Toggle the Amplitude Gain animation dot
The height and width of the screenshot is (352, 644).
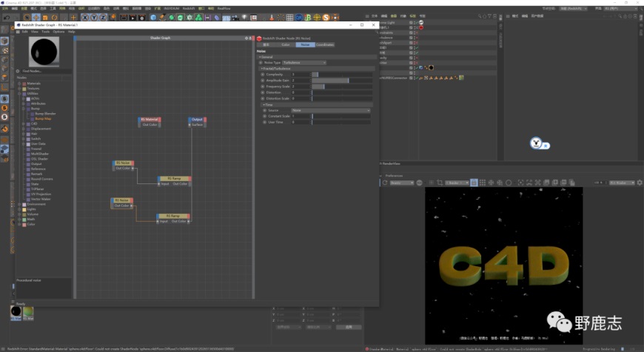pyautogui.click(x=263, y=81)
